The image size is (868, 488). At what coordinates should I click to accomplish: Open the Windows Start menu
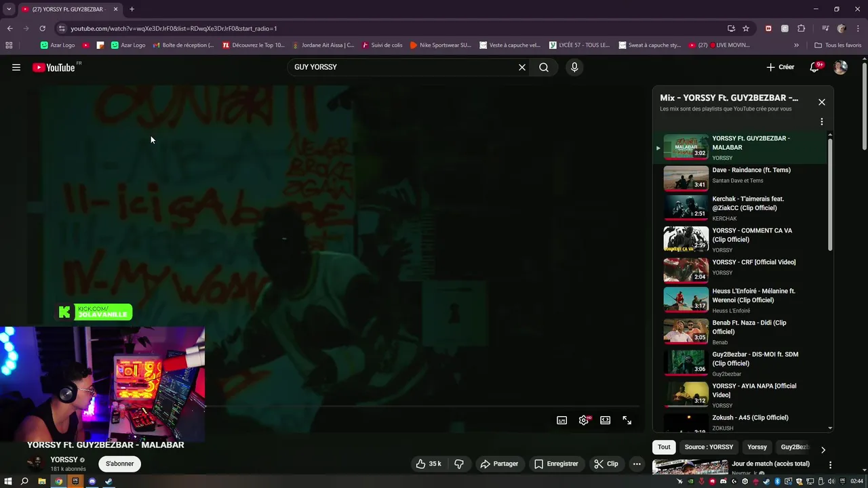click(x=7, y=481)
